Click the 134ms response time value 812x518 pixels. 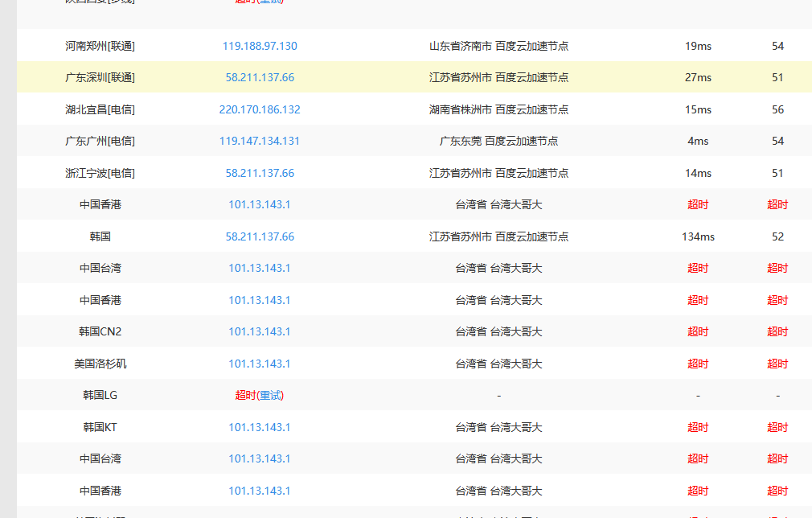coord(698,236)
